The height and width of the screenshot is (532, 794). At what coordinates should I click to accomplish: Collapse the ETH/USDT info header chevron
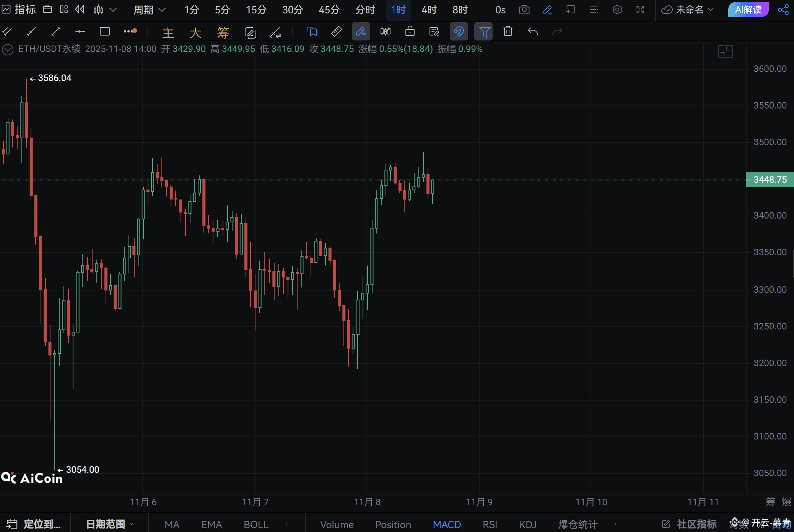coord(8,49)
